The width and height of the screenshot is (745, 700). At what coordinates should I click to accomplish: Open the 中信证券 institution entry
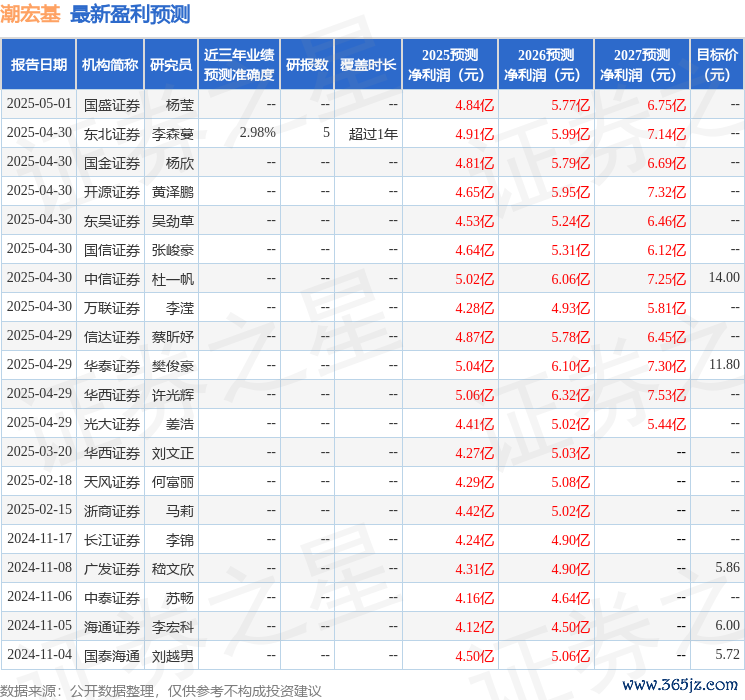point(112,278)
